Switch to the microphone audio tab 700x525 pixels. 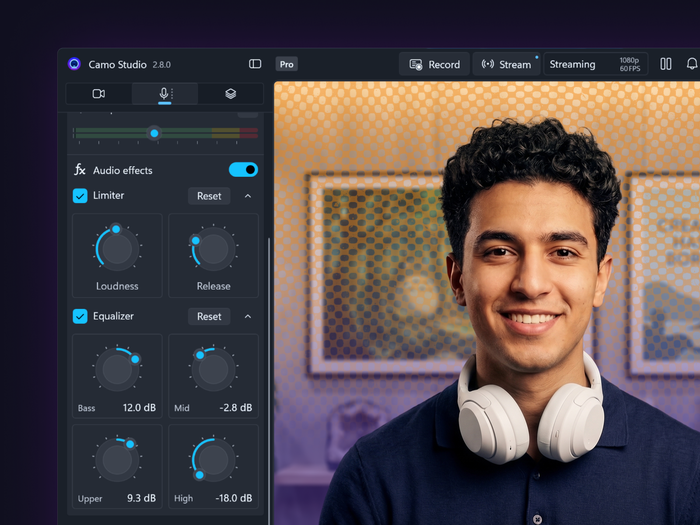coord(165,94)
